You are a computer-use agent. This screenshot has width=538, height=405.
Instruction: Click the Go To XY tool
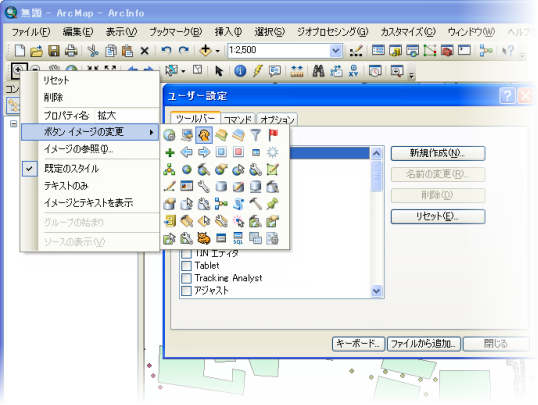353,71
